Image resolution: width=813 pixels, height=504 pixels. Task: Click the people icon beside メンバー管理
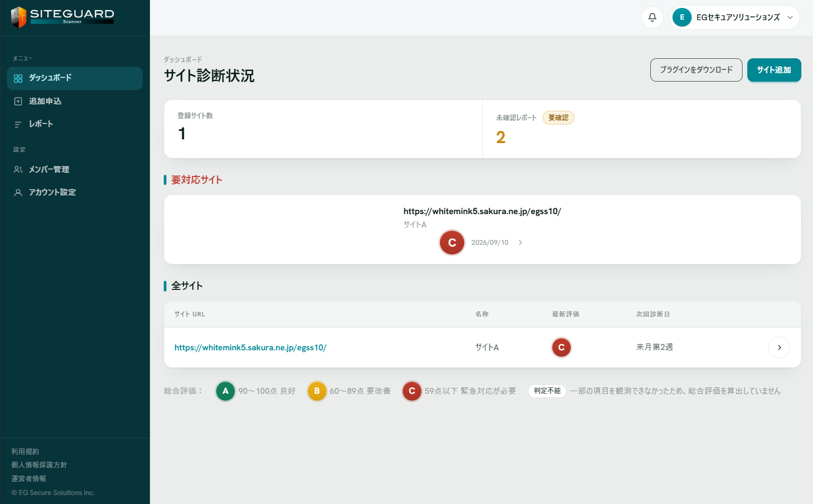click(x=18, y=170)
